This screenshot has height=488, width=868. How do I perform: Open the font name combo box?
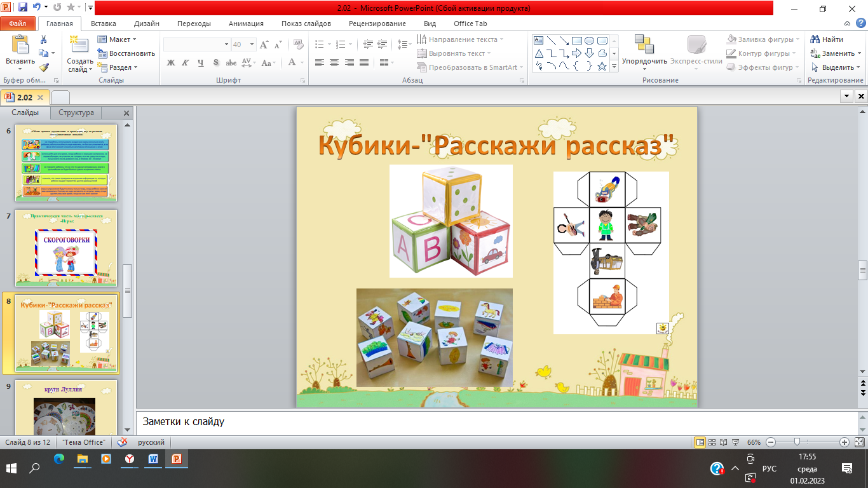click(x=196, y=44)
